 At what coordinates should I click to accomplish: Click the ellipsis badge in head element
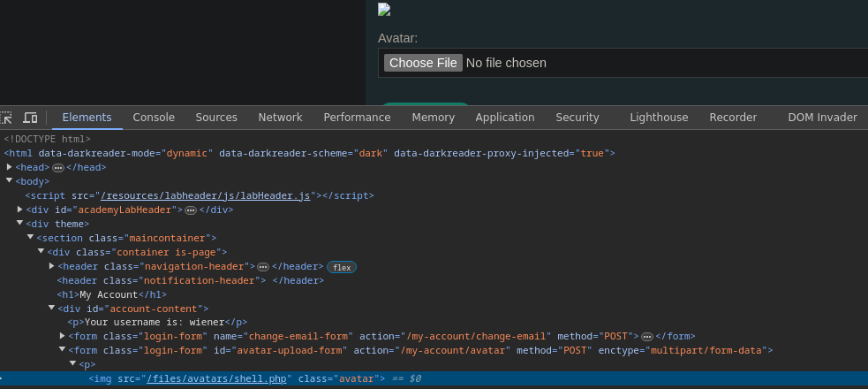click(x=57, y=167)
